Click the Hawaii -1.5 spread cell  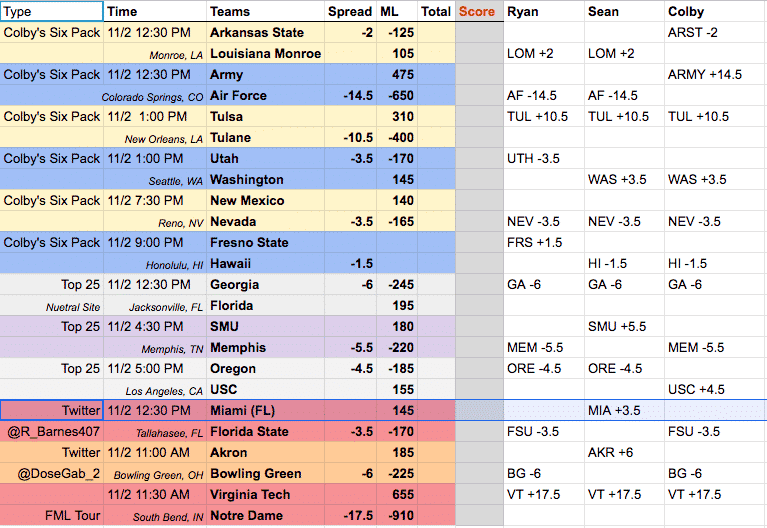(350, 264)
